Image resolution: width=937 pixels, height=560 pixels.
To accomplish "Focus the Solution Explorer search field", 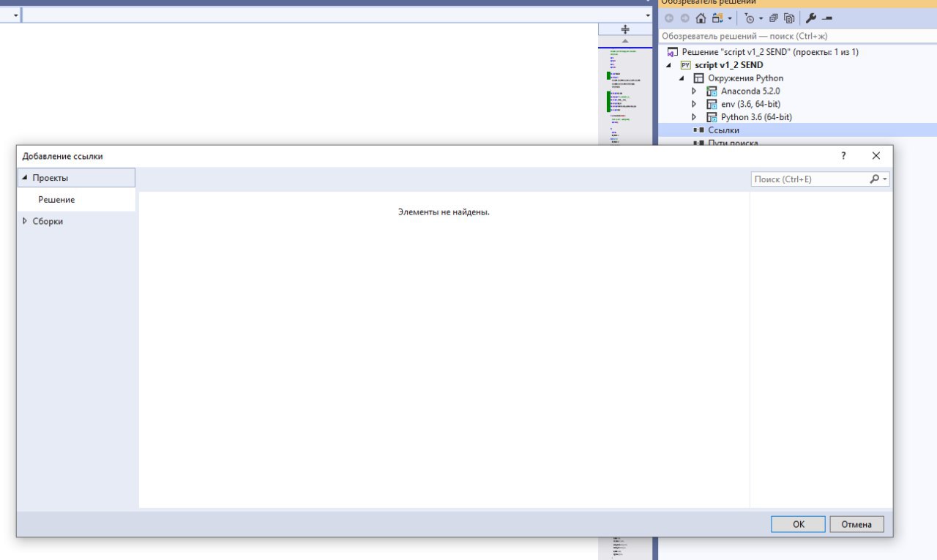I will [797, 36].
